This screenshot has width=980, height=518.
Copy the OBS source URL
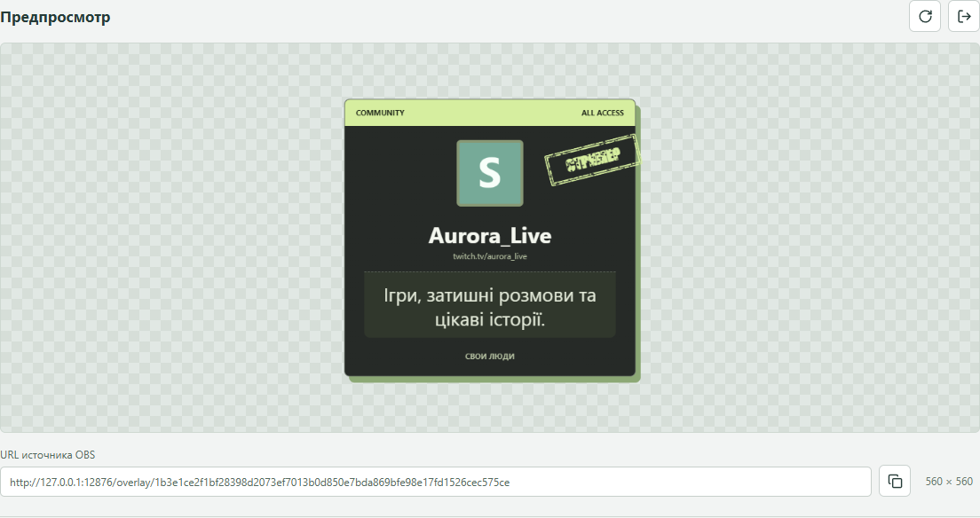(895, 481)
